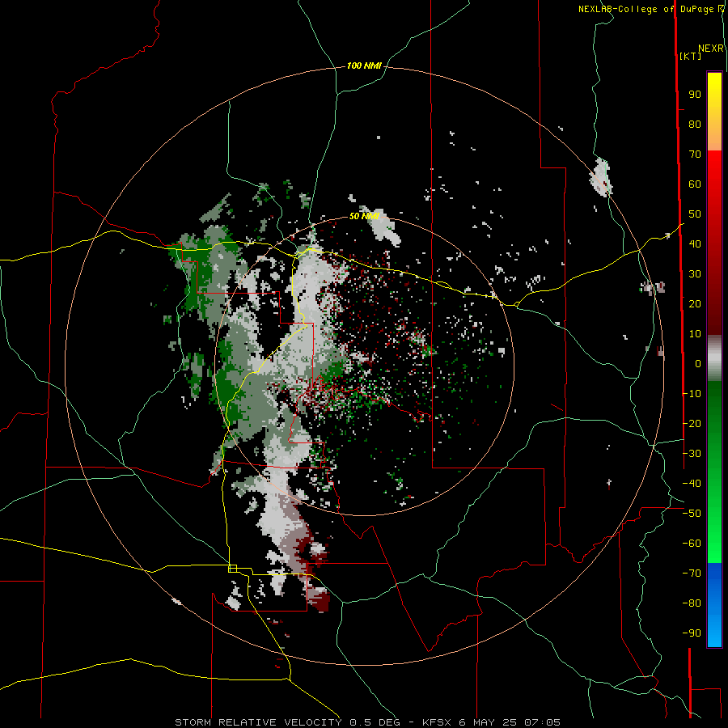The width and height of the screenshot is (728, 728).
Task: Click the -60 value on the velocity scale
Action: pyautogui.click(x=692, y=544)
